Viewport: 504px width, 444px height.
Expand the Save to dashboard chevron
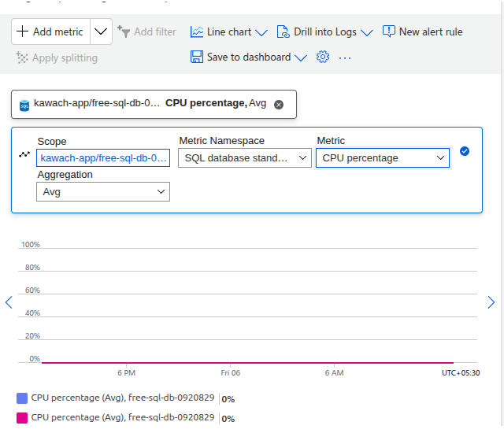(x=301, y=57)
